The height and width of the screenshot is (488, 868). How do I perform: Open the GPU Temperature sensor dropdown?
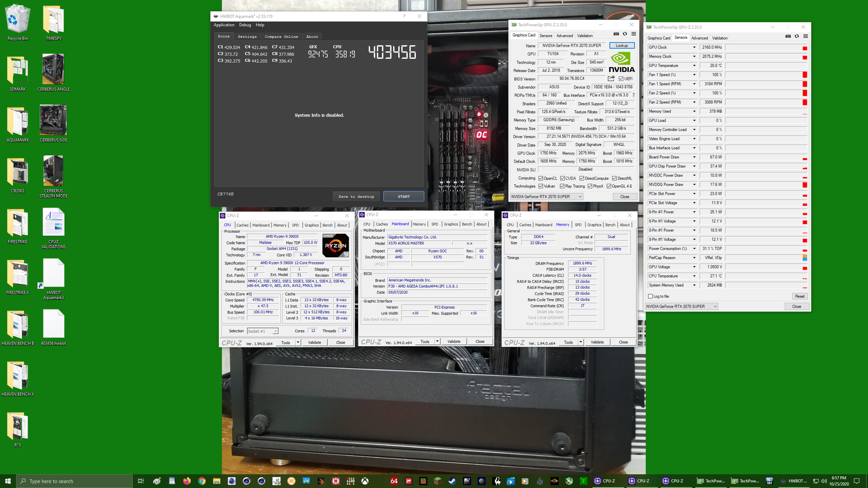694,66
